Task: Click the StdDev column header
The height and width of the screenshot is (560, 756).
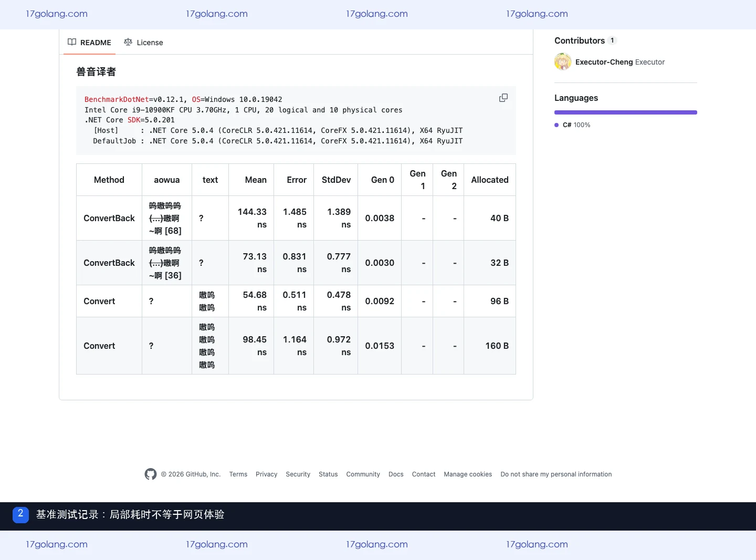Action: click(x=336, y=180)
